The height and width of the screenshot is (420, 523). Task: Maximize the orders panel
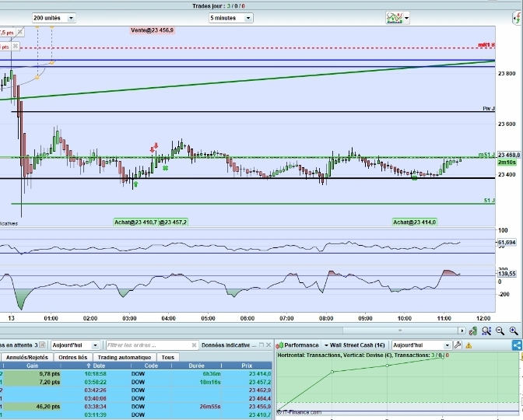pos(261,345)
